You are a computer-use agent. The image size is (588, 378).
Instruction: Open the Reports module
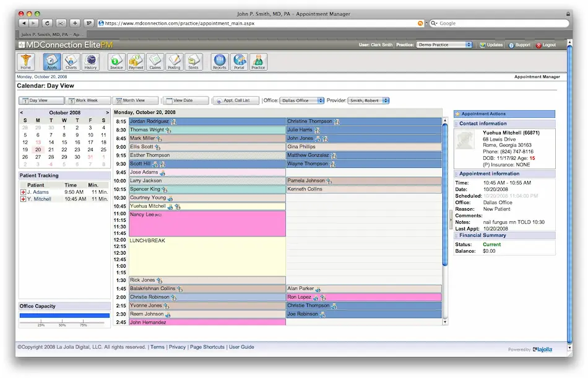pos(219,61)
